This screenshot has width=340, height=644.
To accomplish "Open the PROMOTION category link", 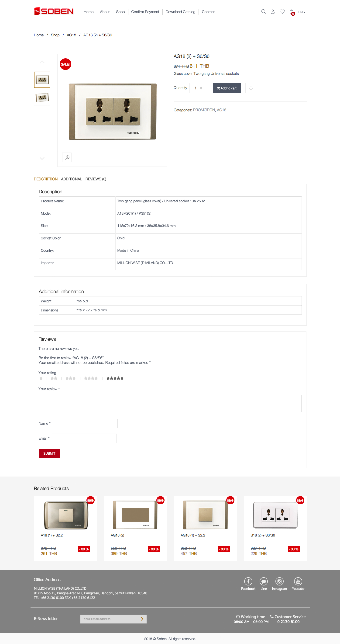I will pyautogui.click(x=204, y=110).
